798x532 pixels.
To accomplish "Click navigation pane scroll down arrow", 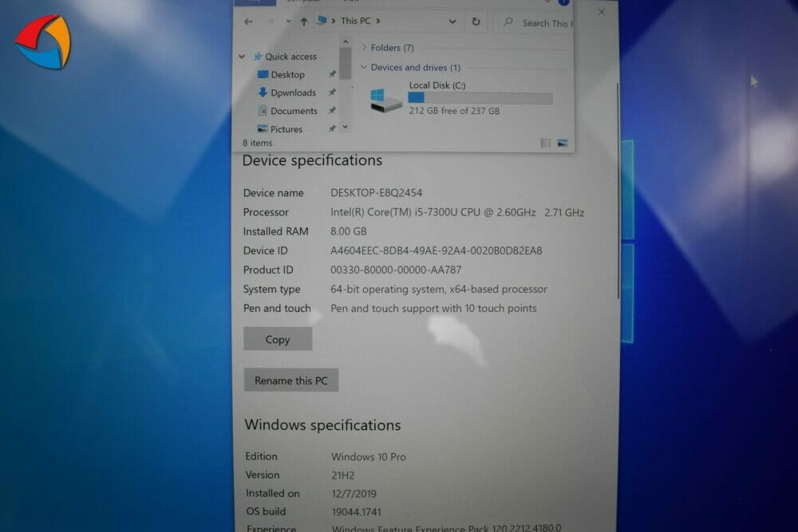I will [346, 127].
